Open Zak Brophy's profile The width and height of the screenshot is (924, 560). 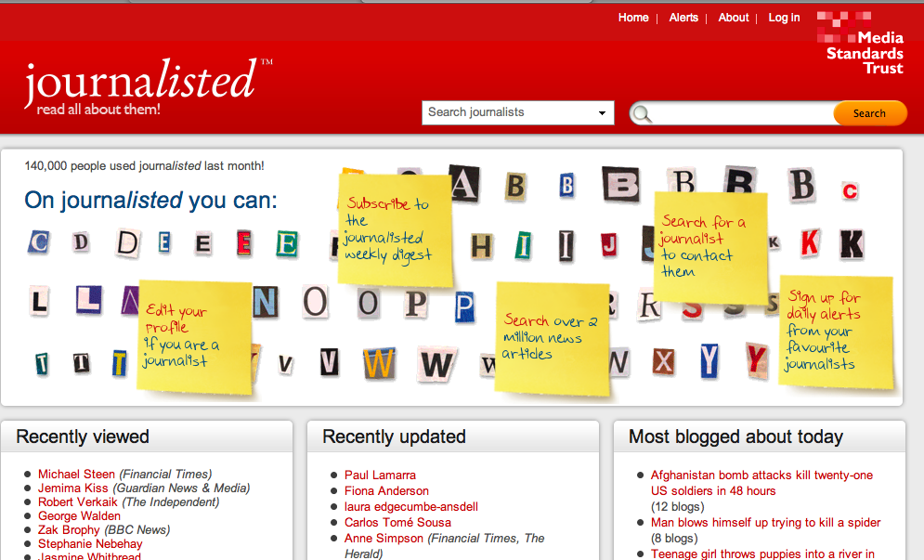pyautogui.click(x=69, y=530)
